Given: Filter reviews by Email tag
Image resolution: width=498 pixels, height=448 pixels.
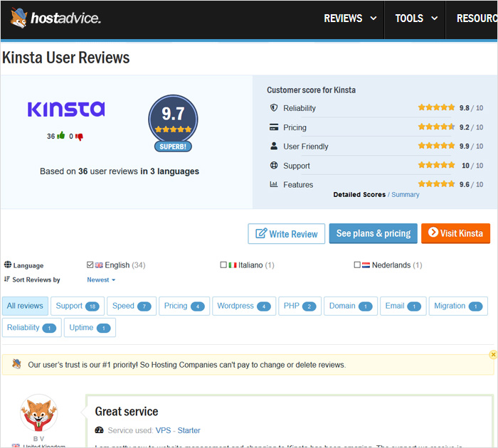Looking at the screenshot, I should point(403,306).
